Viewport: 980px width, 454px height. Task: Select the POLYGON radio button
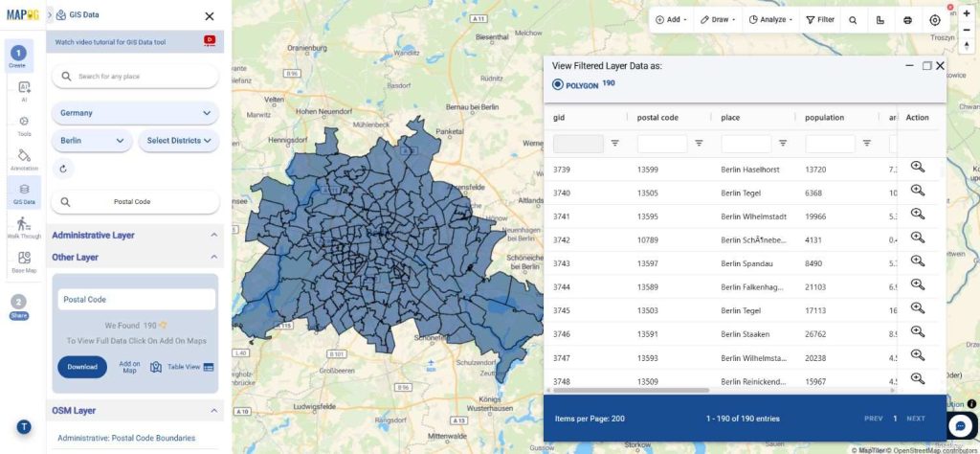coord(558,84)
